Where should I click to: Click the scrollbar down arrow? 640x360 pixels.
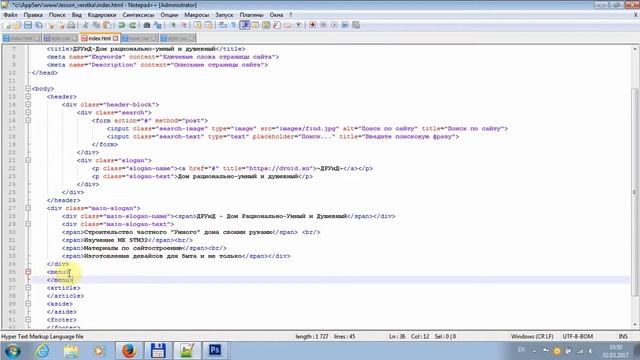pos(635,325)
